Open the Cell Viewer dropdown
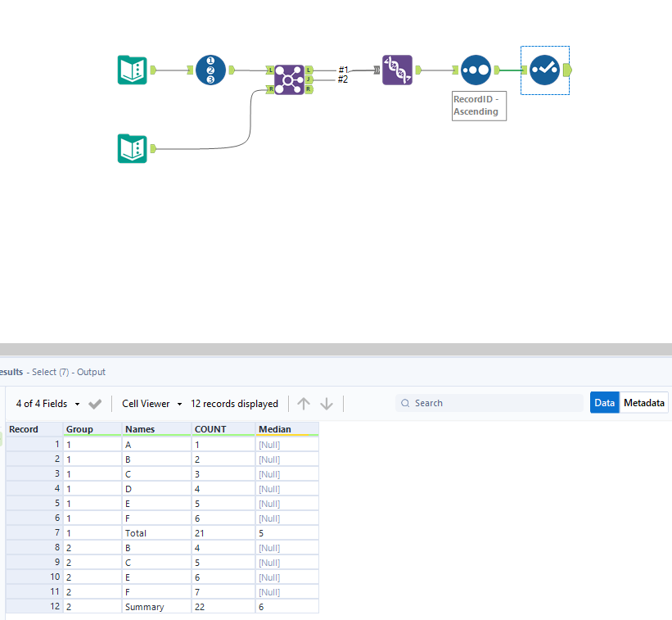The height and width of the screenshot is (620, 672). (x=150, y=403)
